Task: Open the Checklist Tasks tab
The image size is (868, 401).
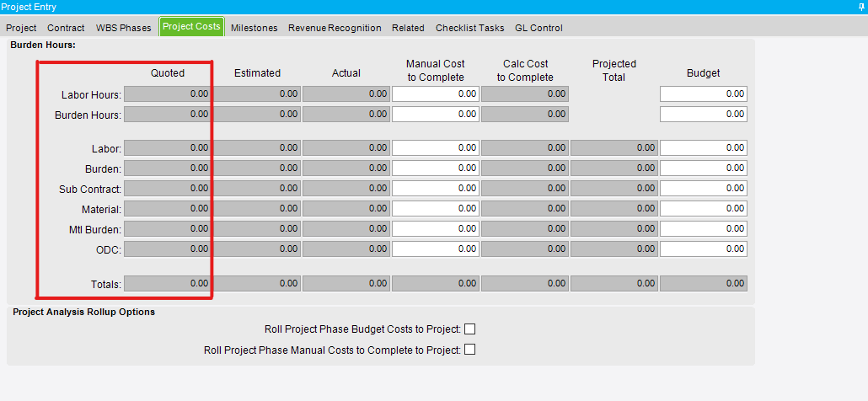Action: [x=470, y=28]
